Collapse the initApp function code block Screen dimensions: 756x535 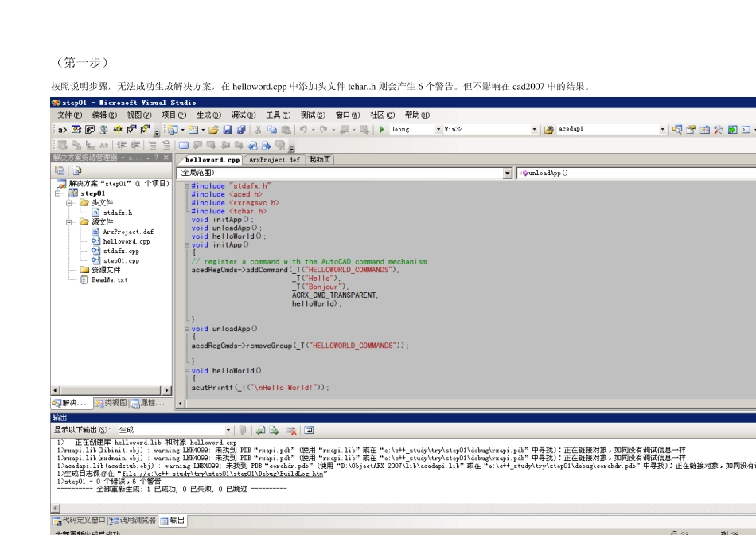[x=188, y=244]
